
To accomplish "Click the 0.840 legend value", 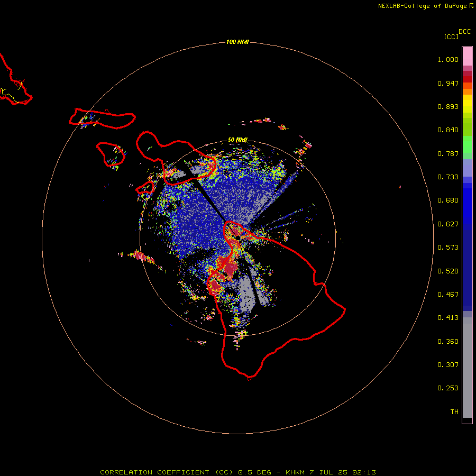I will (448, 130).
